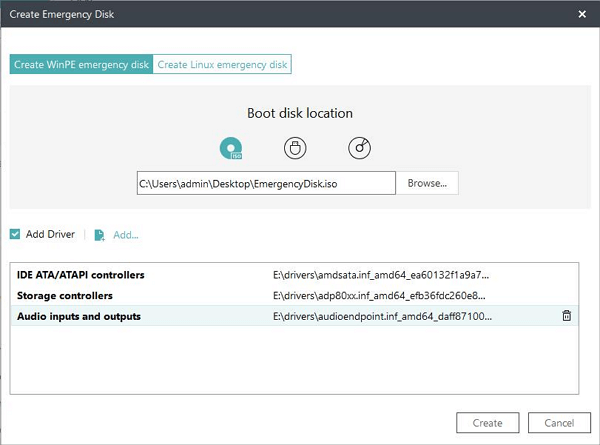Cancel the emergency disk dialog

[x=559, y=423]
